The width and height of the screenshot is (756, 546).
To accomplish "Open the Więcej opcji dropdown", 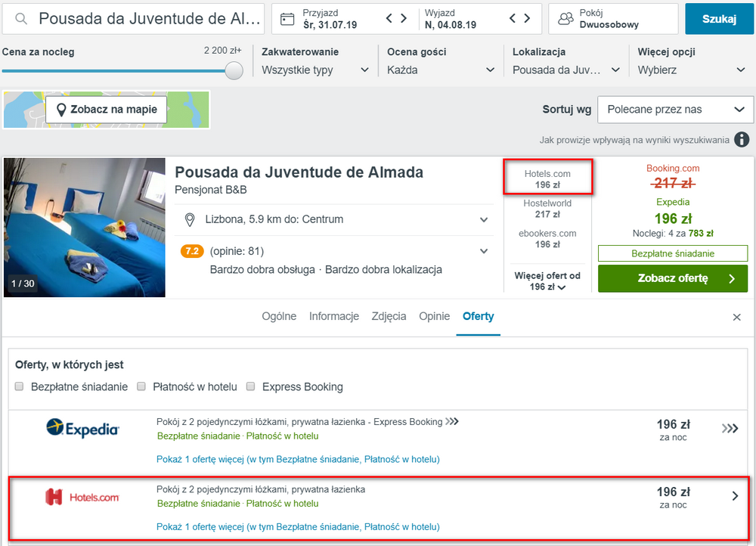I will [x=692, y=70].
